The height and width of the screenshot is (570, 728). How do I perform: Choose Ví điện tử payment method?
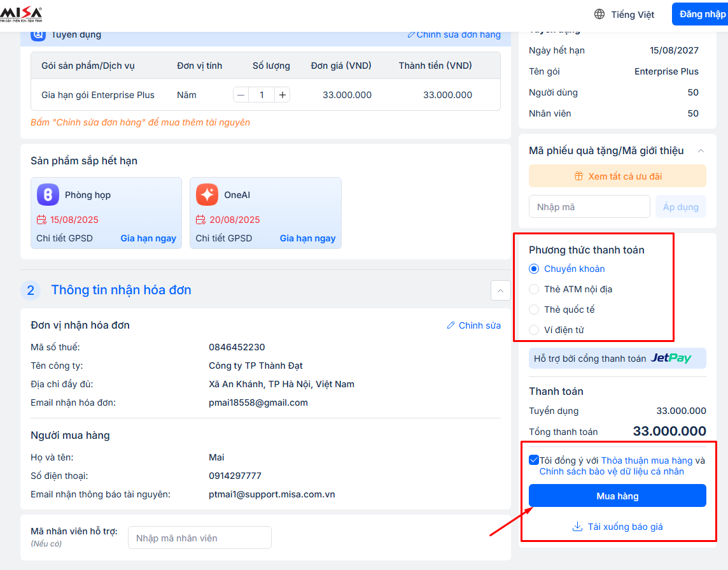[x=534, y=330]
